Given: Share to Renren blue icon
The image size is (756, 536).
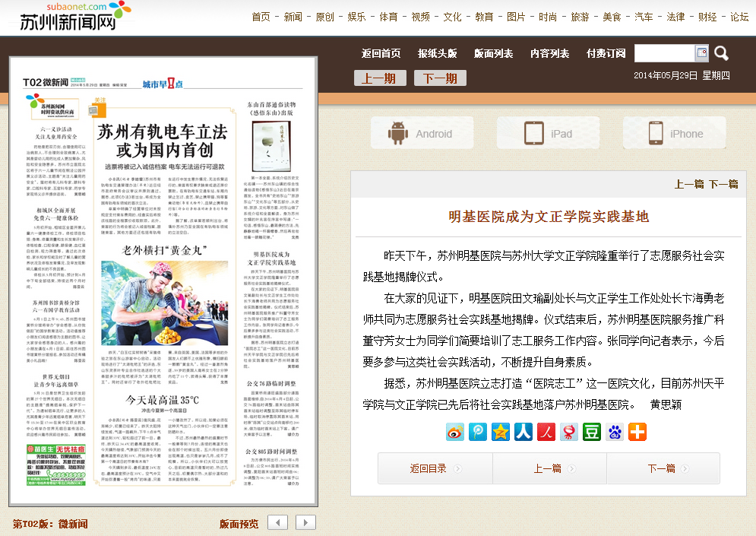Looking at the screenshot, I should [x=524, y=432].
